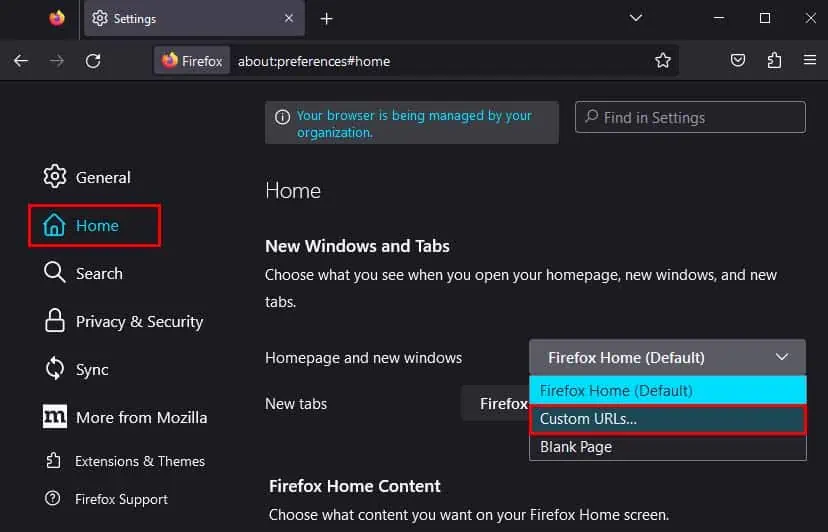Open the New tabs dropdown
Image resolution: width=828 pixels, height=532 pixels.
495,404
